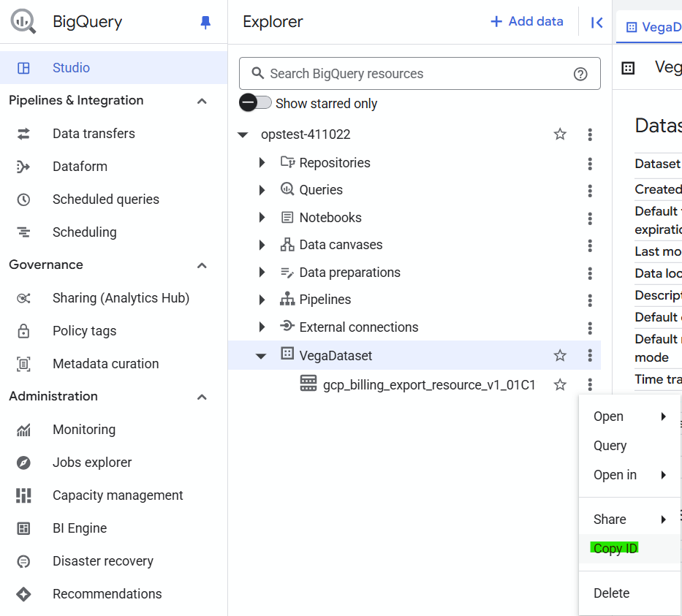The width and height of the screenshot is (682, 616).
Task: Choose Open in the context menu
Action: tap(630, 417)
